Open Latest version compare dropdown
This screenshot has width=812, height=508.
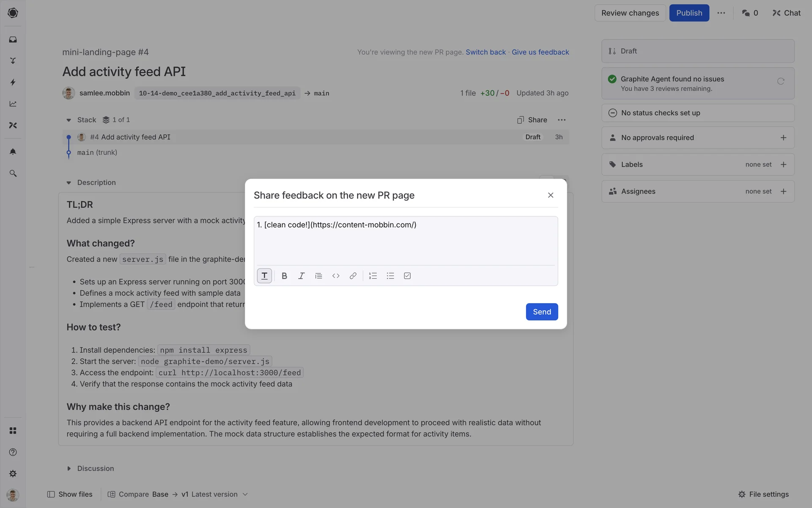click(219, 494)
